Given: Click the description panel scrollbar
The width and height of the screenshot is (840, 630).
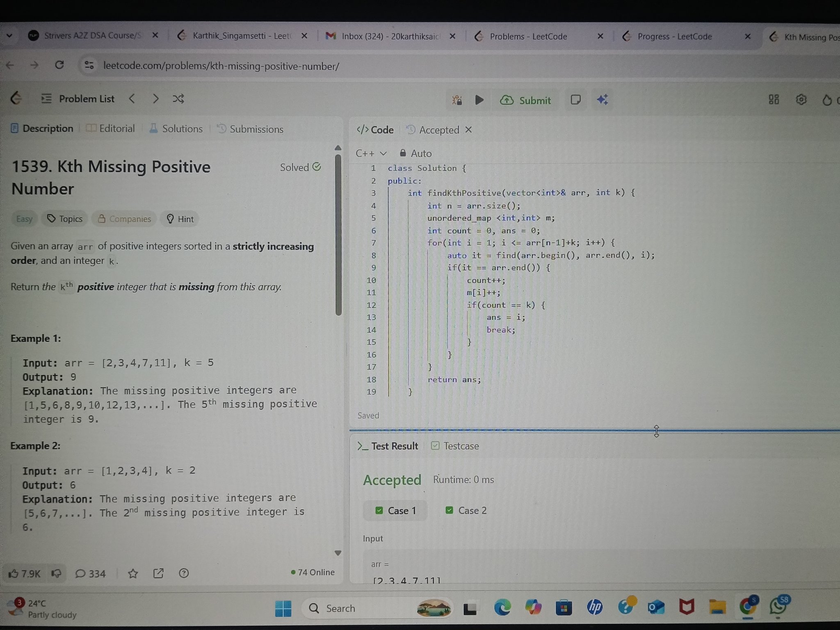Looking at the screenshot, I should [x=338, y=234].
